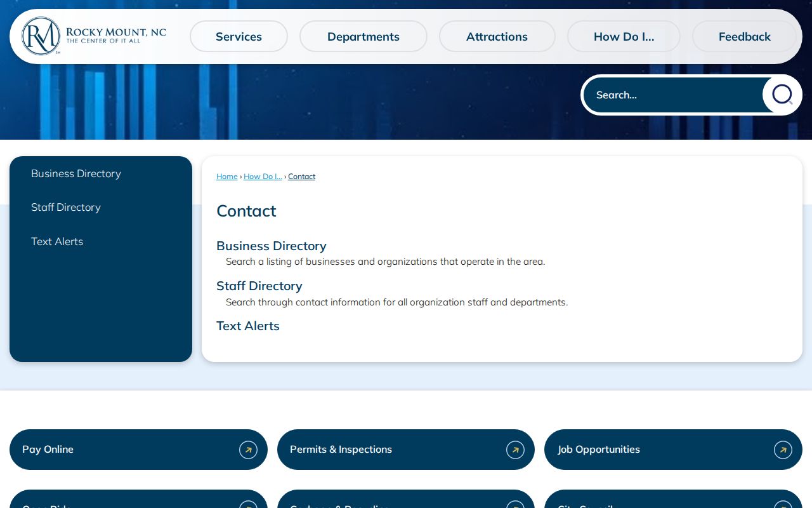Screen dimensions: 812x508
Task: Click the text 'Search through contact information'
Action: point(303,302)
